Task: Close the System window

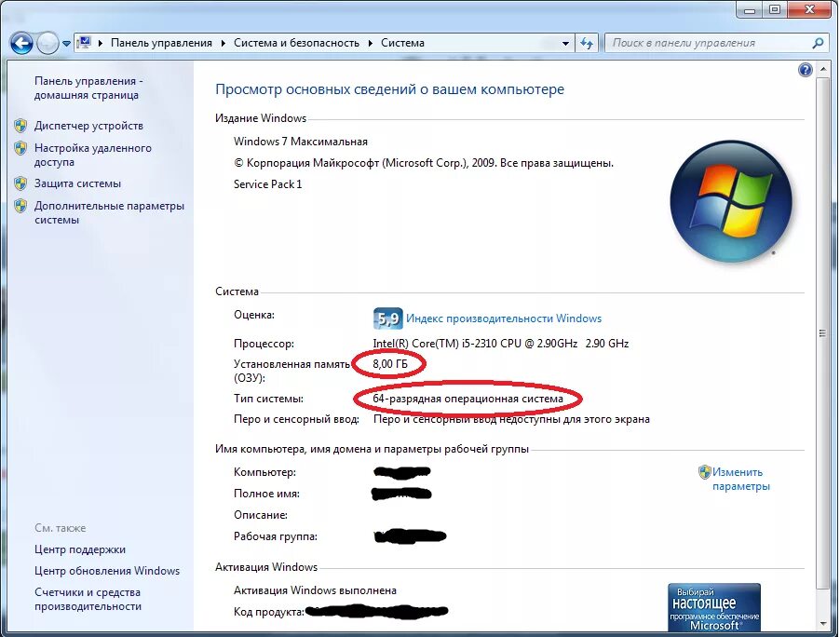Action: (810, 9)
